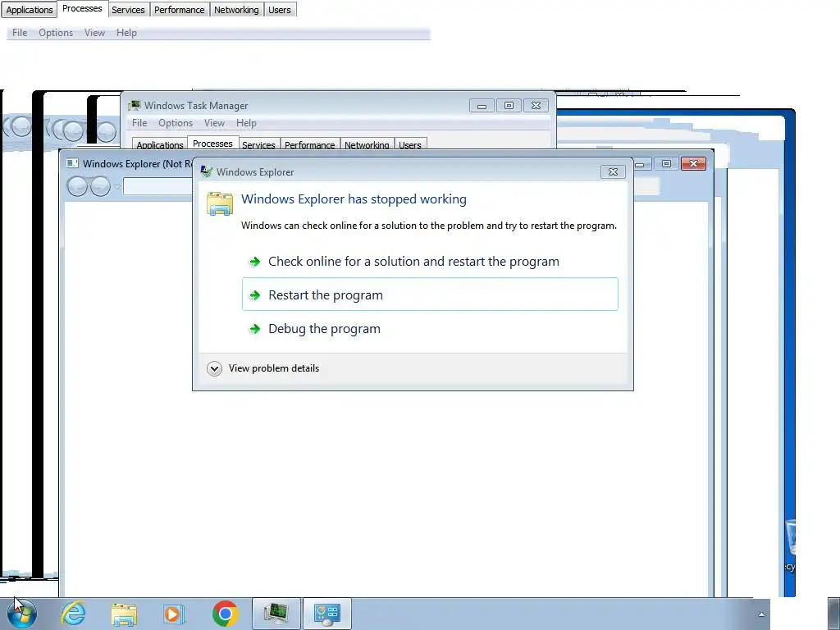Click Windows Explorer dialog title icon
The image size is (840, 630).
coord(206,171)
